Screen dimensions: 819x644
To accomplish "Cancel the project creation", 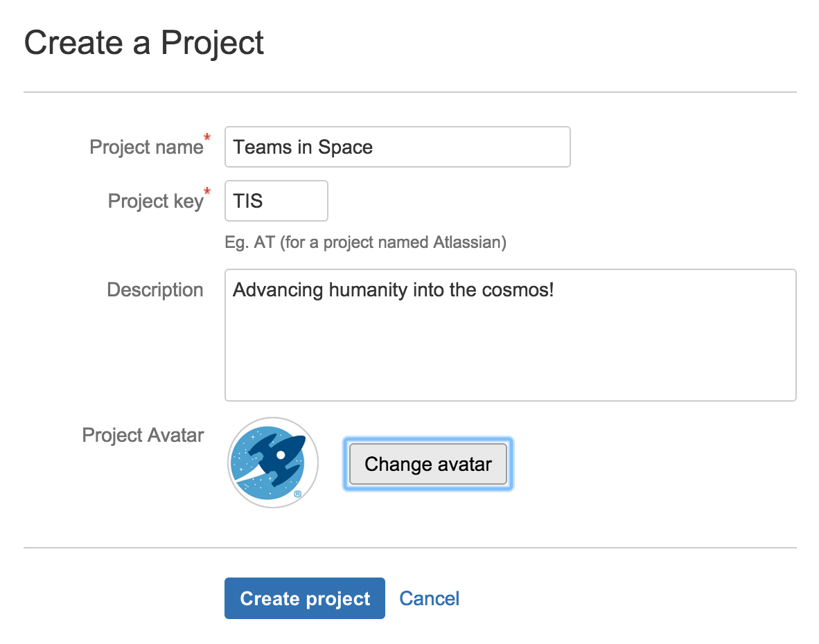I will [430, 598].
